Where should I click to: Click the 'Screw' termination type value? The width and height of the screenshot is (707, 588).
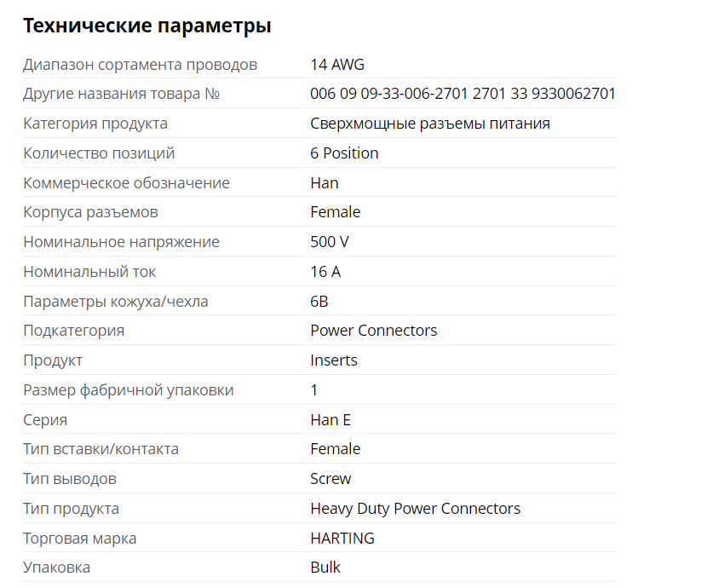[331, 479]
